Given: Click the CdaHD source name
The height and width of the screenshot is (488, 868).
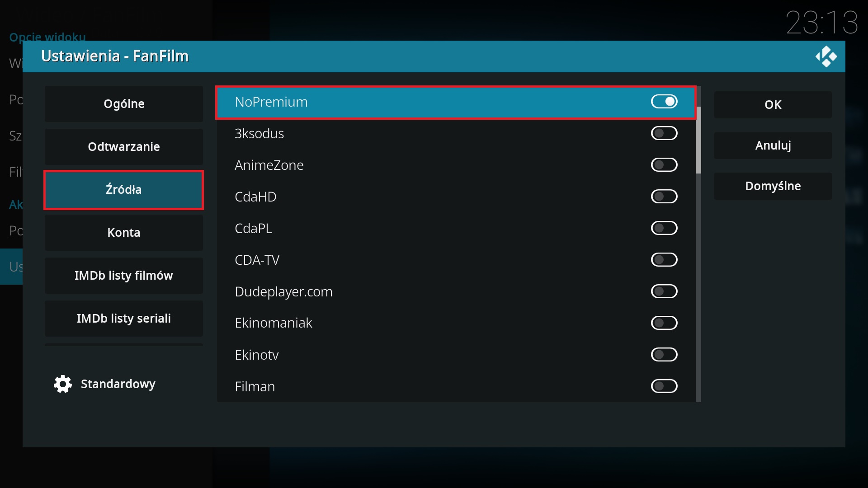Looking at the screenshot, I should (x=255, y=197).
